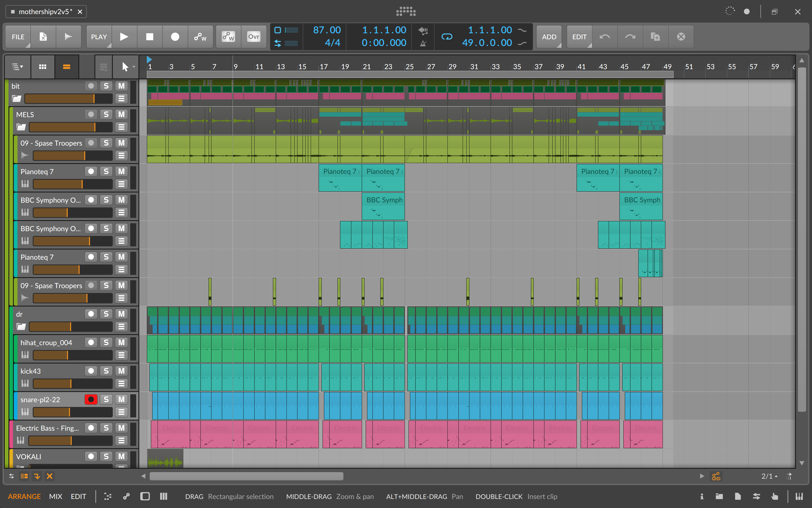
Task: Start playback with the Play triangle button
Action: pyautogui.click(x=124, y=37)
